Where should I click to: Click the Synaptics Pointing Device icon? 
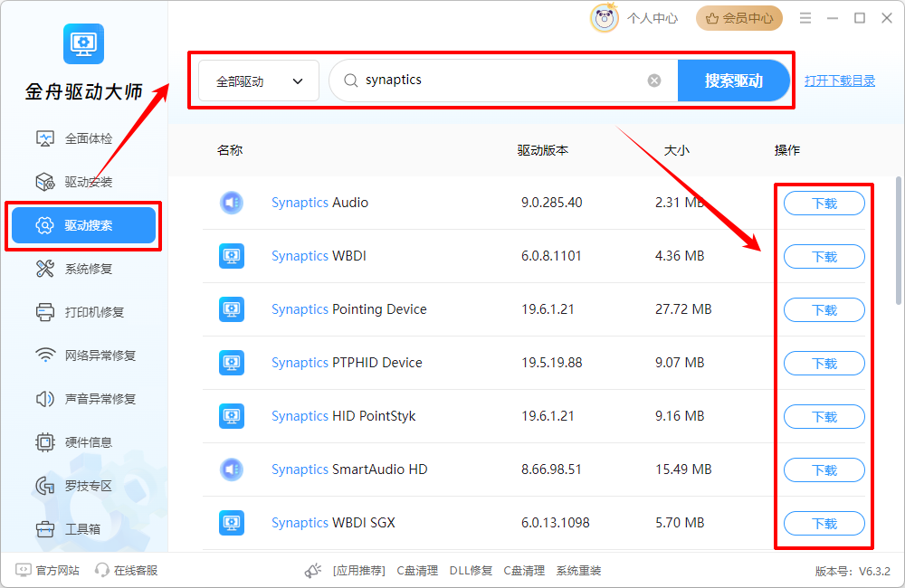coord(232,309)
